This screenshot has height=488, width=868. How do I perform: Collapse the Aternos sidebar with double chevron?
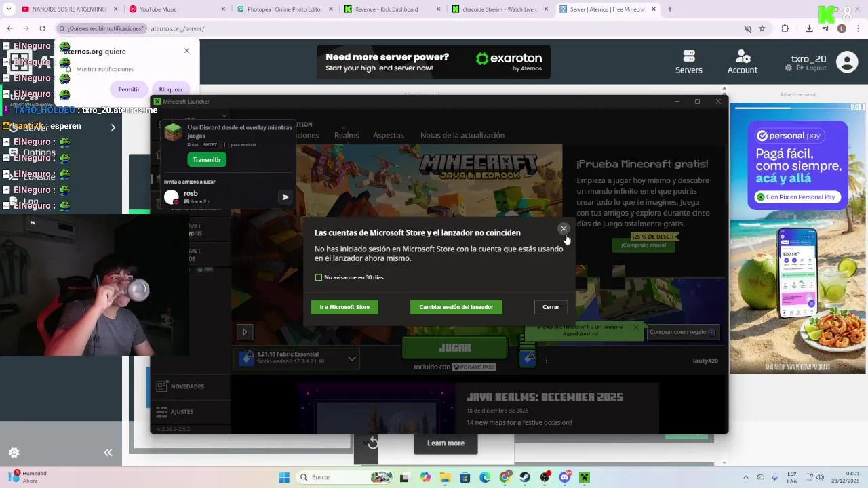[108, 453]
